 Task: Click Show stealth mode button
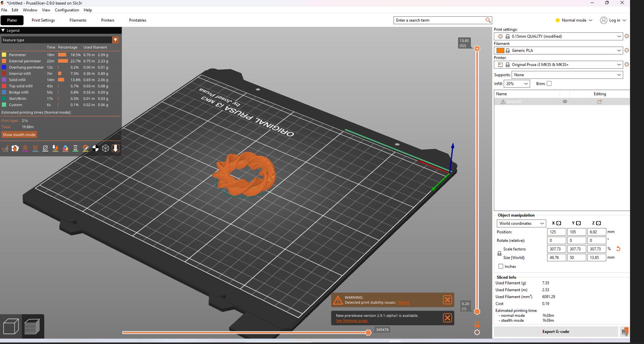coord(19,135)
